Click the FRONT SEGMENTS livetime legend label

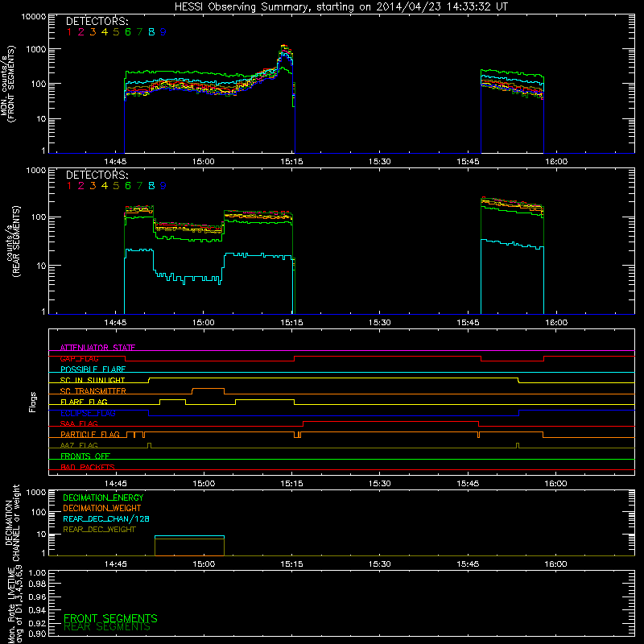pyautogui.click(x=110, y=618)
